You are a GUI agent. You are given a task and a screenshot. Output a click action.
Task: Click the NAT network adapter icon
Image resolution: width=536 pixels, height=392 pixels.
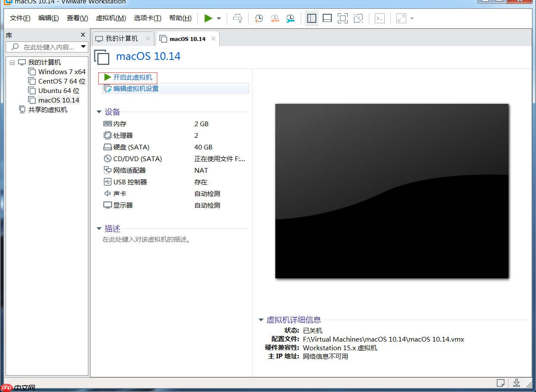coord(107,170)
